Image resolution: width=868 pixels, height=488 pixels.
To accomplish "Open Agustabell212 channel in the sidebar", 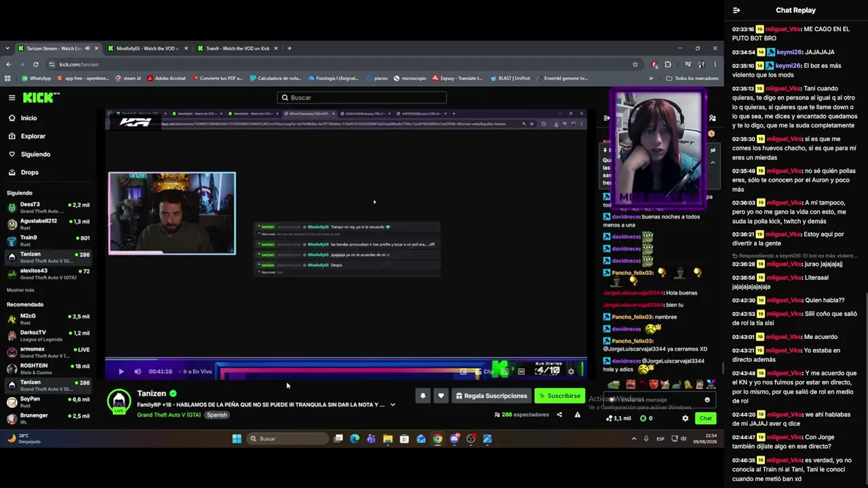I will point(47,224).
